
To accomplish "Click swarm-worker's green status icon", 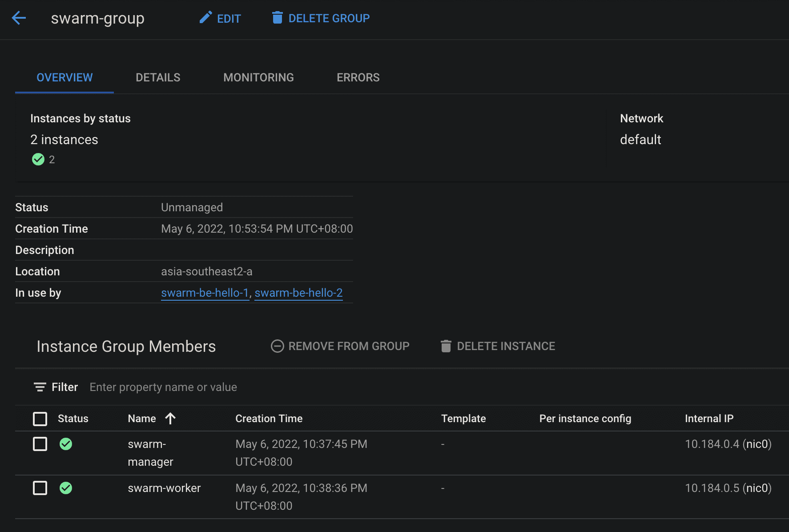I will pyautogui.click(x=66, y=488).
